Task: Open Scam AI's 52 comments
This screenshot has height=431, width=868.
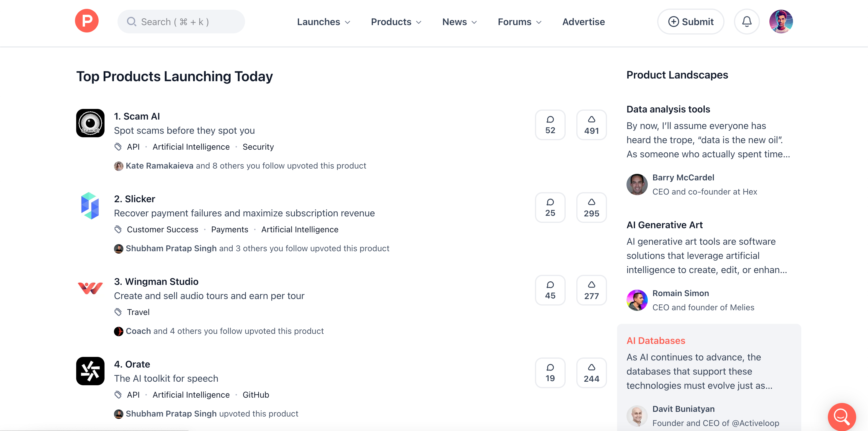Action: tap(550, 125)
